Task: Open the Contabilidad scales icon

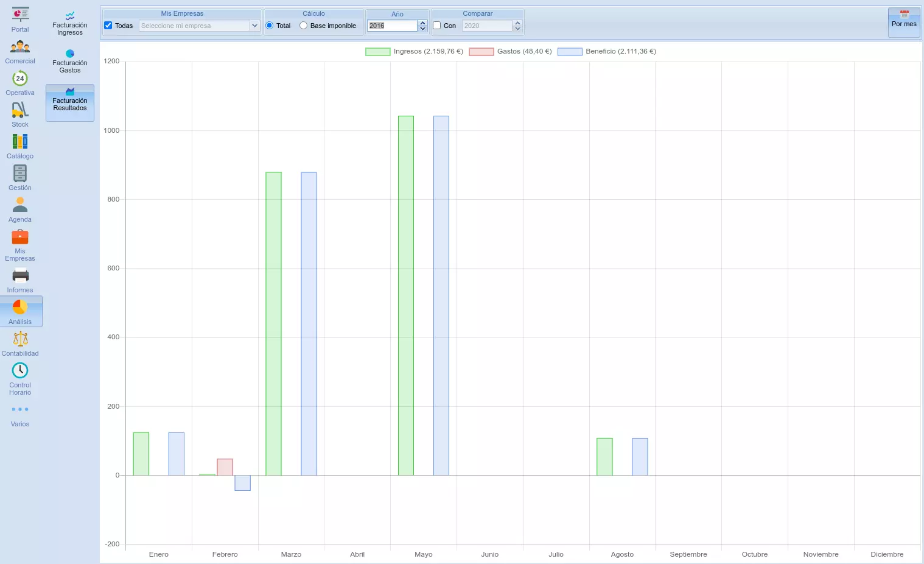Action: 20,339
